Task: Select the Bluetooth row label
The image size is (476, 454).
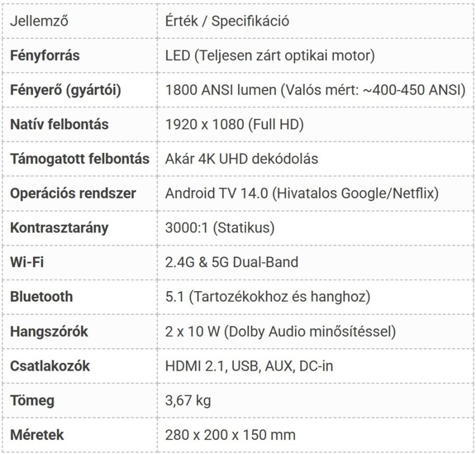Action: pyautogui.click(x=41, y=296)
